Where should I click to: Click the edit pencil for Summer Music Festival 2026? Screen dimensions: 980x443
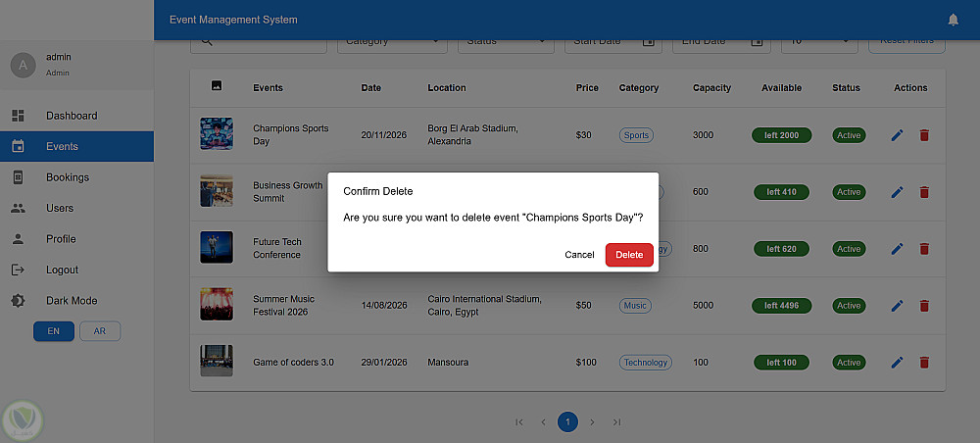897,306
